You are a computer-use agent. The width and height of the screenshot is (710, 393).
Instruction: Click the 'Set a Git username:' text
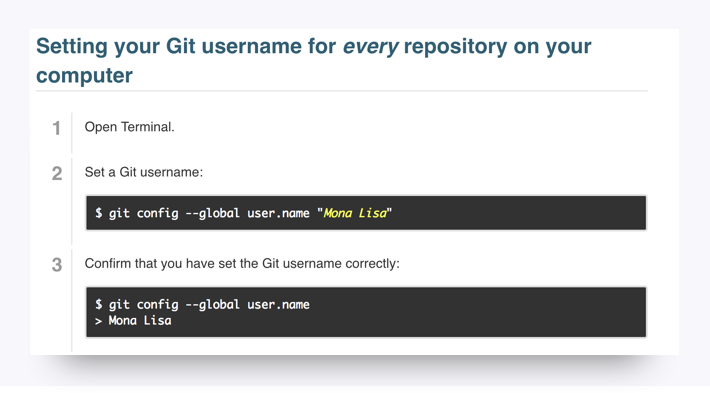[x=144, y=172]
